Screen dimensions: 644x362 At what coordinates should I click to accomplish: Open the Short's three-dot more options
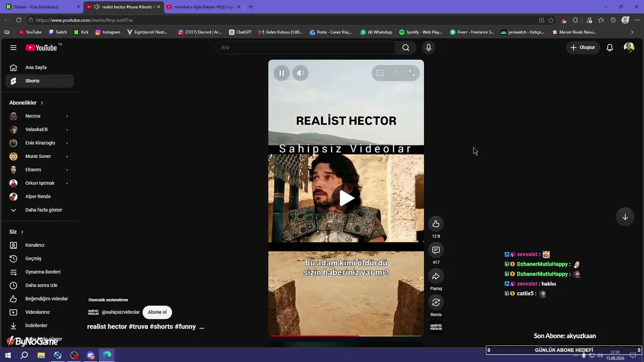tap(396, 73)
